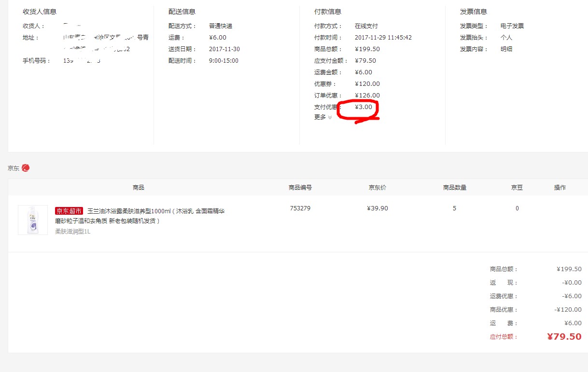Viewport: 588px width, 372px height.
Task: Click the 订单优惠 value ¥126.00
Action: coord(367,96)
